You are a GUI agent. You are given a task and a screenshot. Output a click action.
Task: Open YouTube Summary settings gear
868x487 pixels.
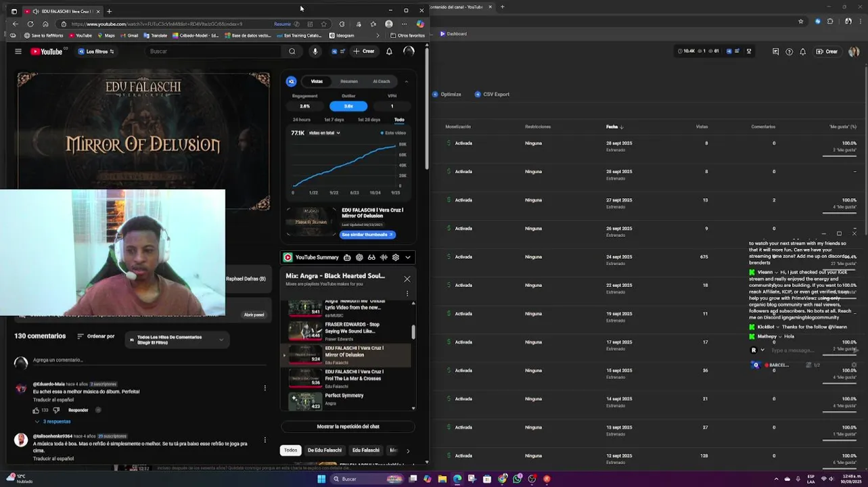[x=396, y=257]
